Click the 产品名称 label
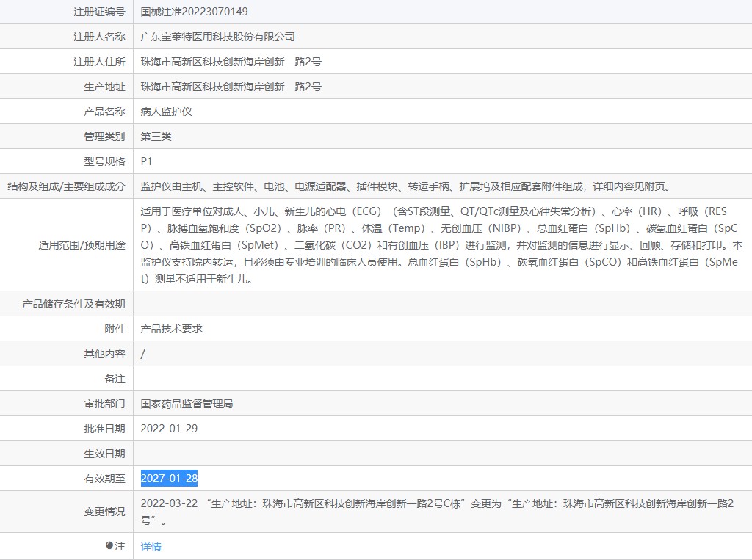 click(x=104, y=112)
